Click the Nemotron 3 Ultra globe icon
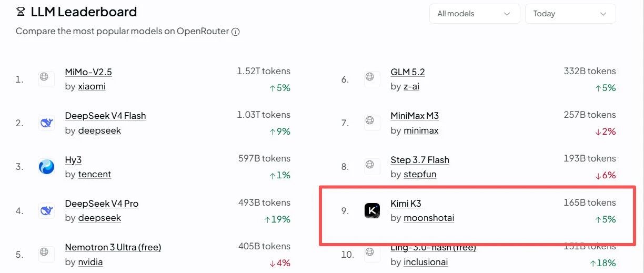The image size is (644, 273). click(x=46, y=254)
